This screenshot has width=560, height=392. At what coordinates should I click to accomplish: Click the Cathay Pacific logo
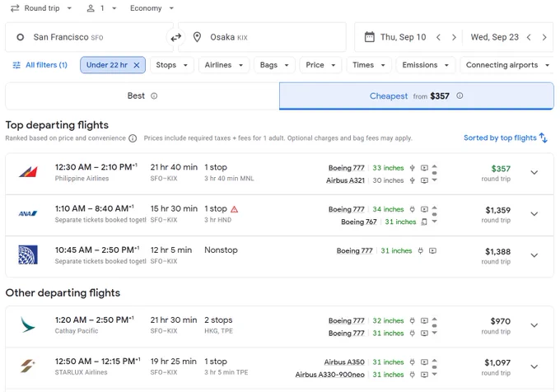28,324
